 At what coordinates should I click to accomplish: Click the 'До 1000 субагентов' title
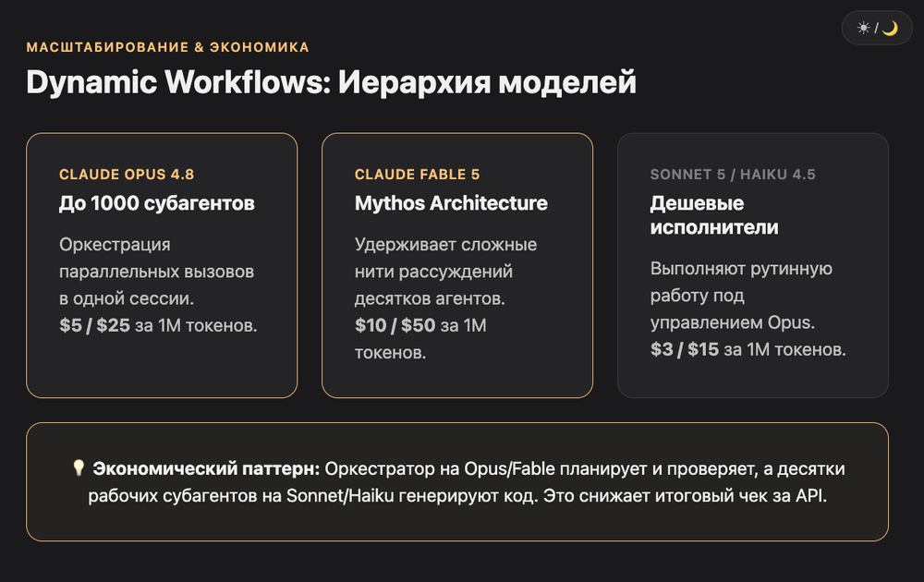[x=157, y=203]
